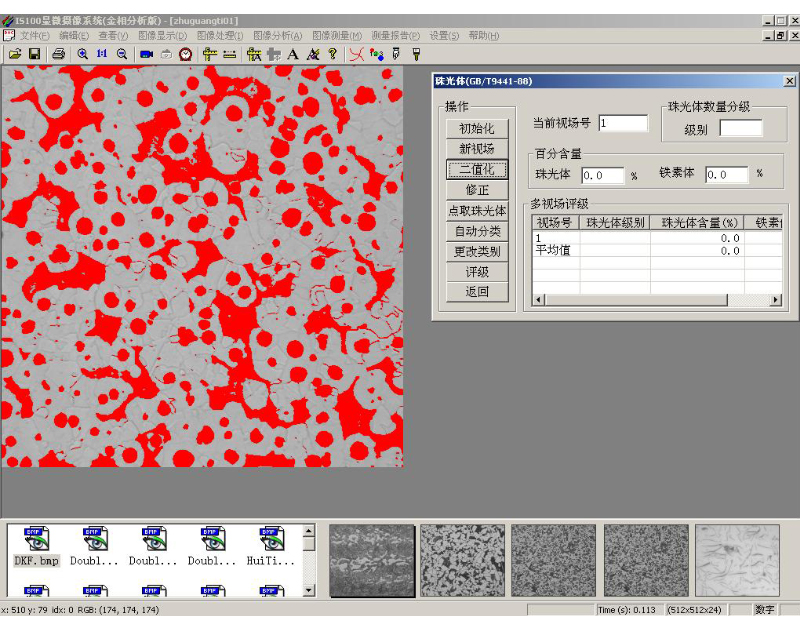The width and height of the screenshot is (800, 630).
Task: Click the 自动分类 button
Action: [x=477, y=231]
